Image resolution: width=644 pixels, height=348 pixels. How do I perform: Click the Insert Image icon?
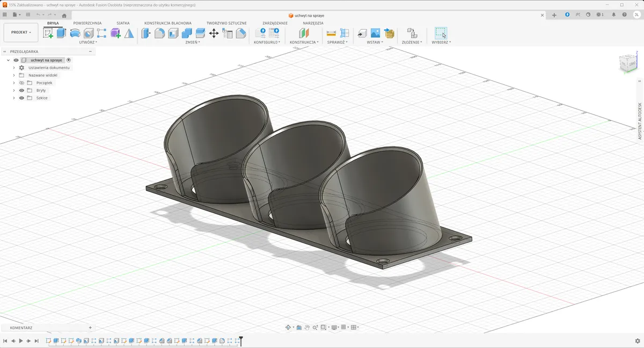[376, 33]
